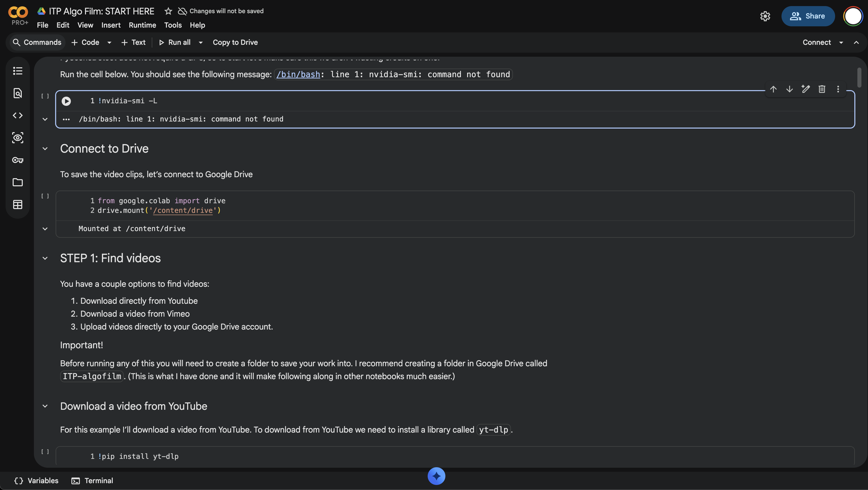Open the Code snippets panel

(17, 115)
